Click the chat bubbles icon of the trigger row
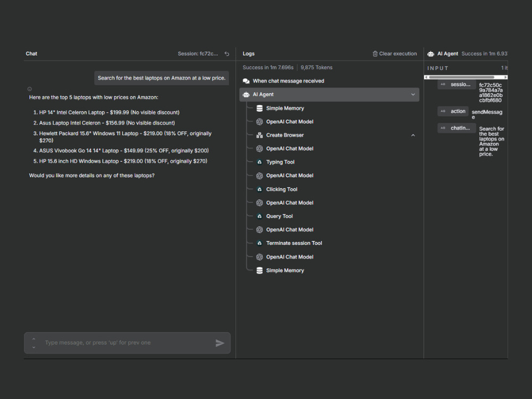Image resolution: width=532 pixels, height=399 pixels. point(246,81)
